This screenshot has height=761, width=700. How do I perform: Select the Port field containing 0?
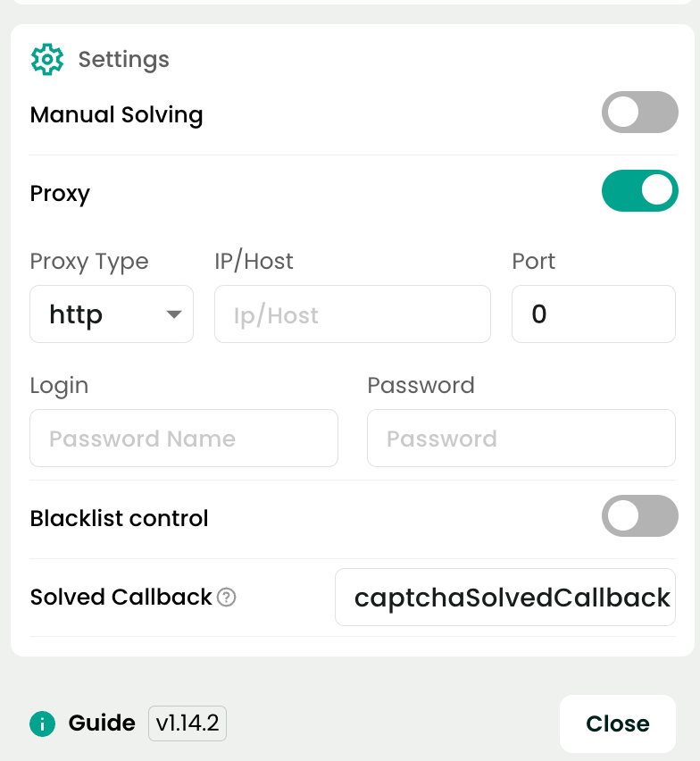[x=593, y=314]
